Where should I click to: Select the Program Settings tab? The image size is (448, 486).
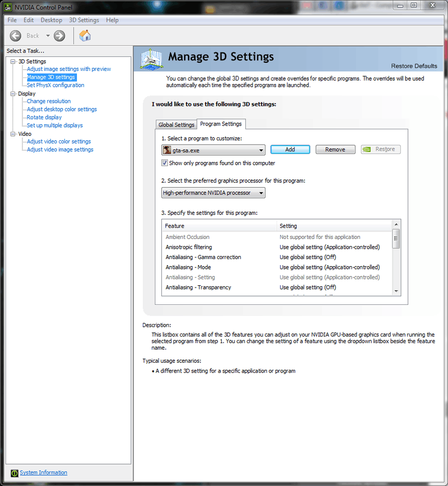coord(221,124)
